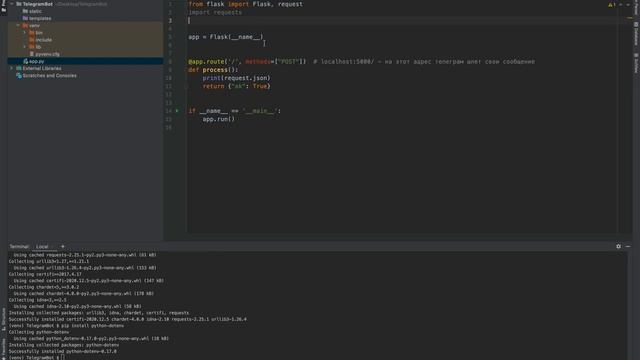Collapse the venv folder arrow
Viewport: 640px width, 360px height.
pos(18,25)
